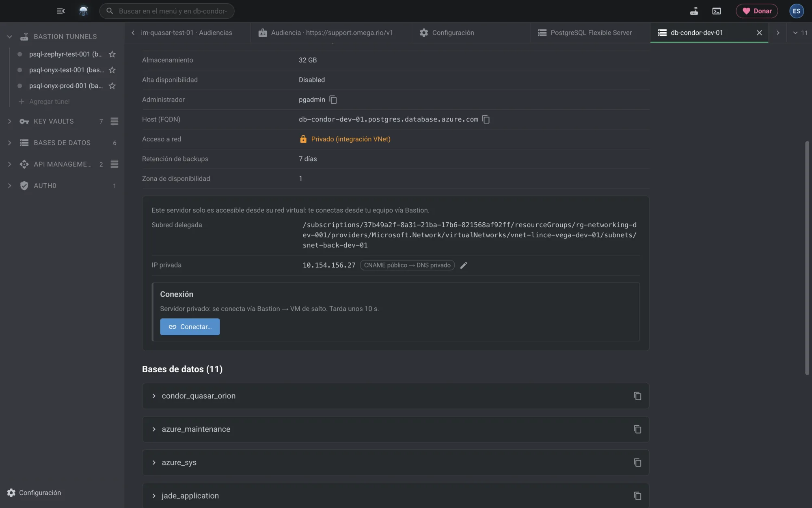This screenshot has height=508, width=812.
Task: Switch to PostgreSQL Flexible Server tab
Action: [591, 33]
